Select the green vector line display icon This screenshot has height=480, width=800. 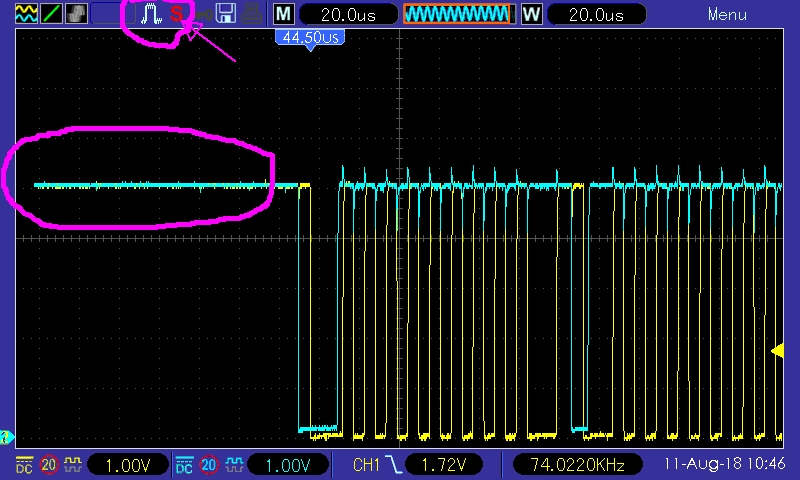(x=51, y=14)
